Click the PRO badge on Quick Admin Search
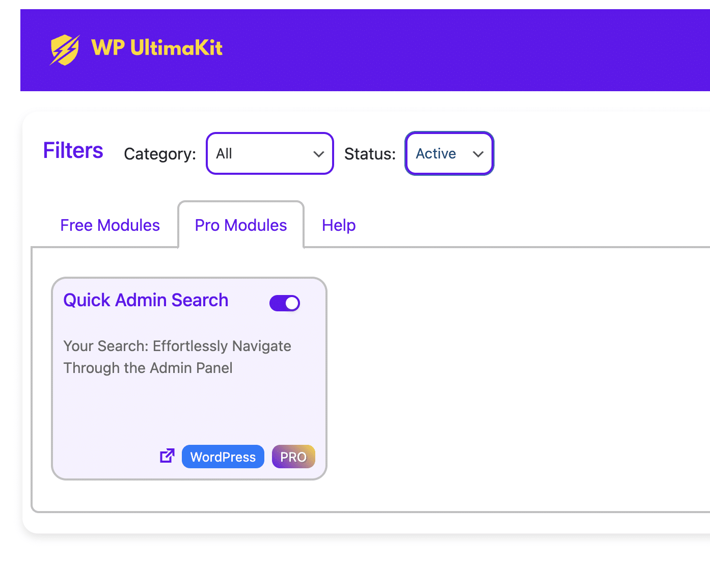Image resolution: width=710 pixels, height=588 pixels. tap(293, 457)
